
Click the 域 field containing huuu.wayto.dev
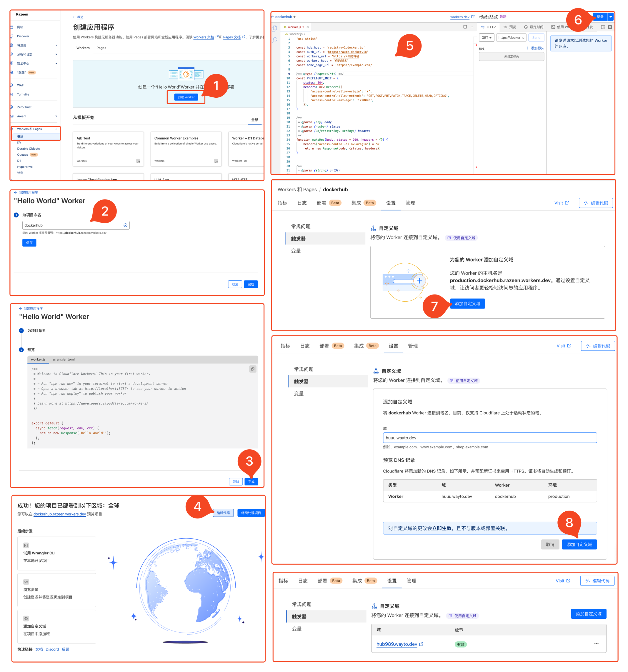[x=489, y=438]
